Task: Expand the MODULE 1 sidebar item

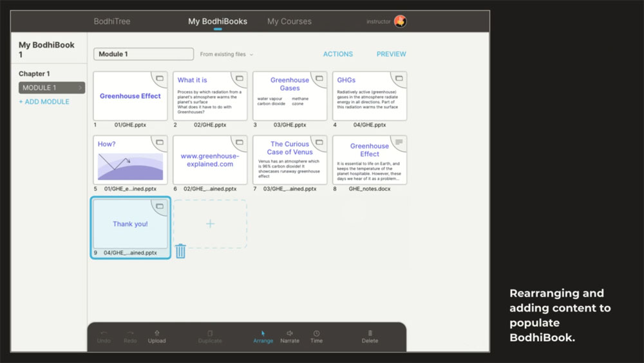Action: point(52,88)
